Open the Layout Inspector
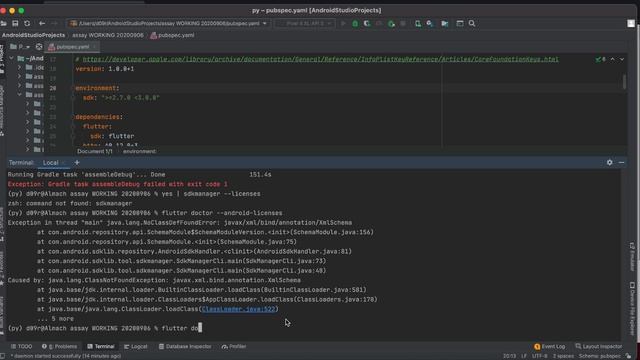Screen dimensions: 640x360 tap(599, 347)
